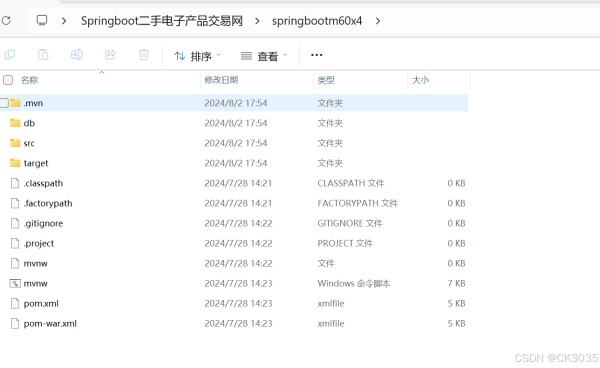
Task: Click the file name .project
Action: click(x=39, y=244)
